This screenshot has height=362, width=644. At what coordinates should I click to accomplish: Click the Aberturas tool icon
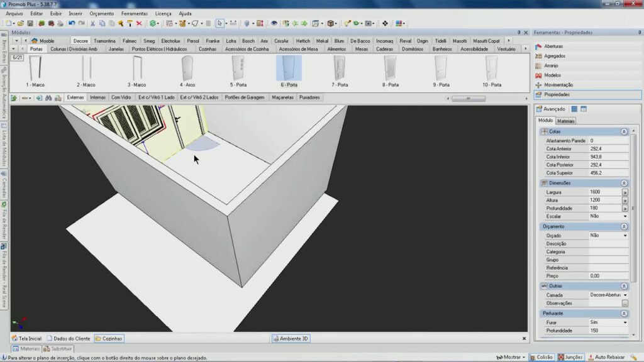coord(538,47)
